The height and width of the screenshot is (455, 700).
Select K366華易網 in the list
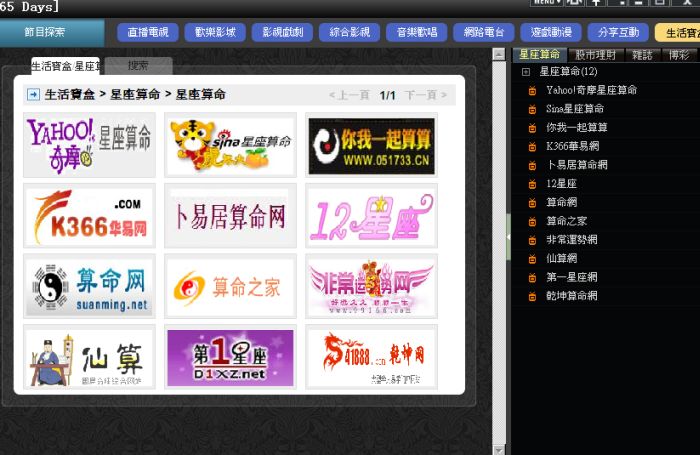point(573,146)
